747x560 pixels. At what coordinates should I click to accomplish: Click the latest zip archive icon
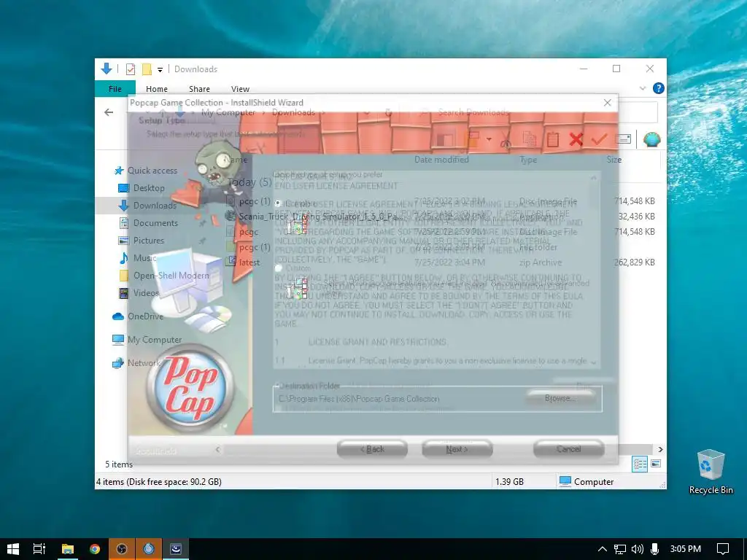[231, 262]
